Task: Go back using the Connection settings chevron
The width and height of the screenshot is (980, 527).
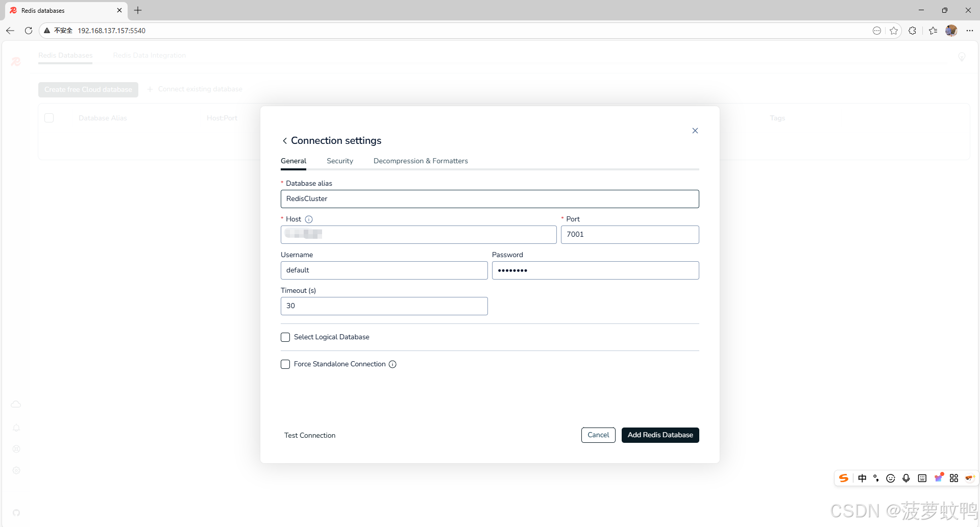Action: point(285,141)
